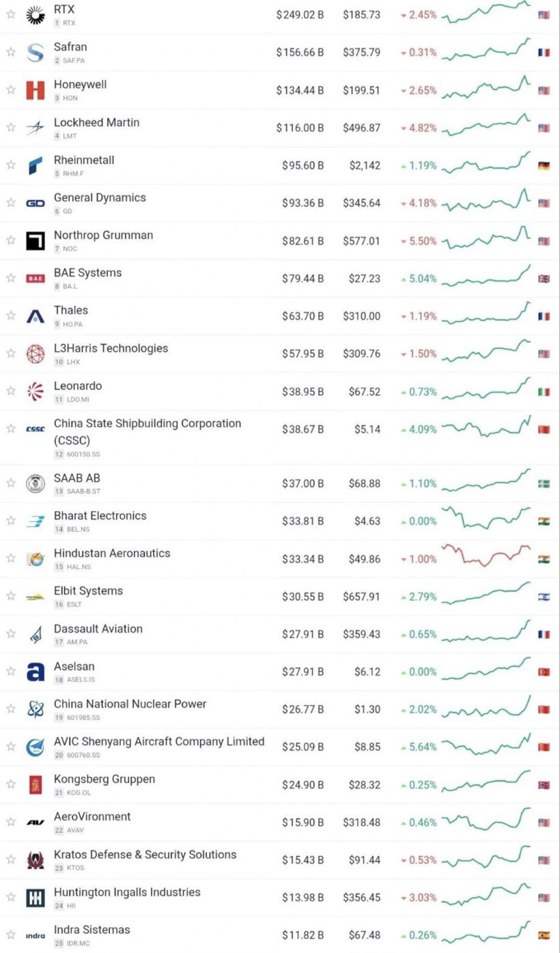Click the Kongsberg Gruppen red crest logo
The width and height of the screenshot is (560, 953).
coord(35,784)
